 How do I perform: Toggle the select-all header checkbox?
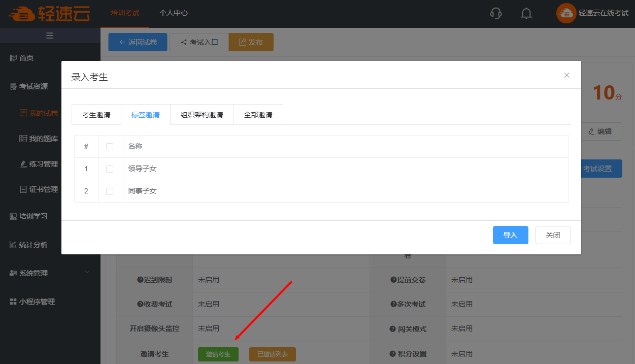click(x=110, y=147)
